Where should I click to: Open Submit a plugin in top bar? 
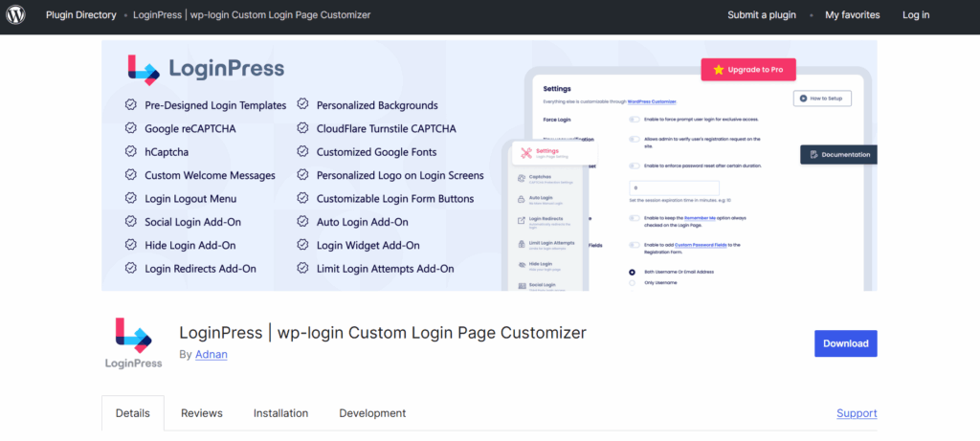762,15
